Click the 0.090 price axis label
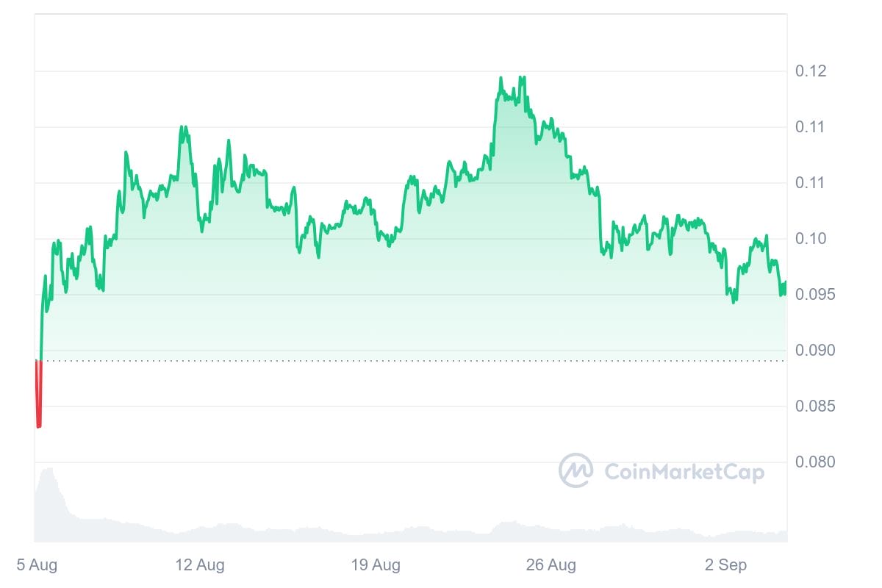This screenshot has width=882, height=588. pos(814,351)
